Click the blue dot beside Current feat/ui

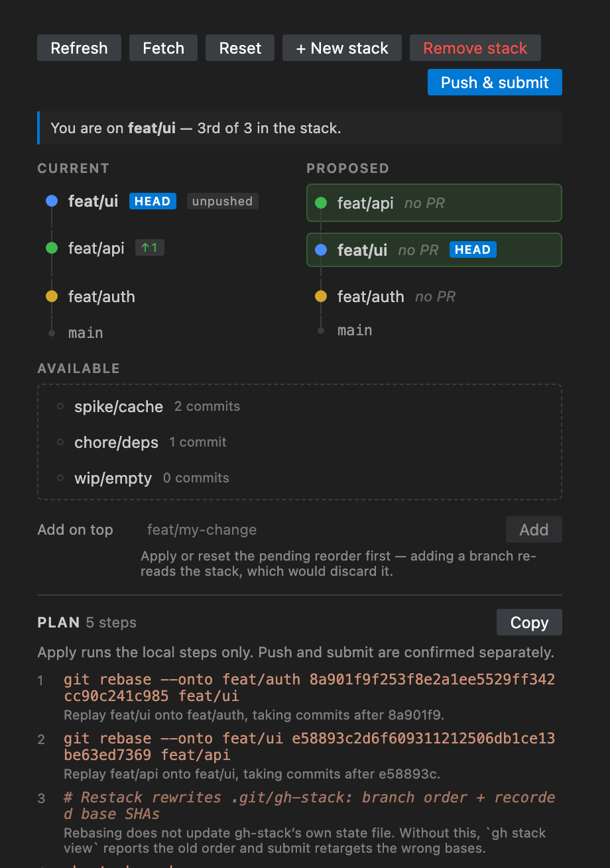pyautogui.click(x=52, y=201)
